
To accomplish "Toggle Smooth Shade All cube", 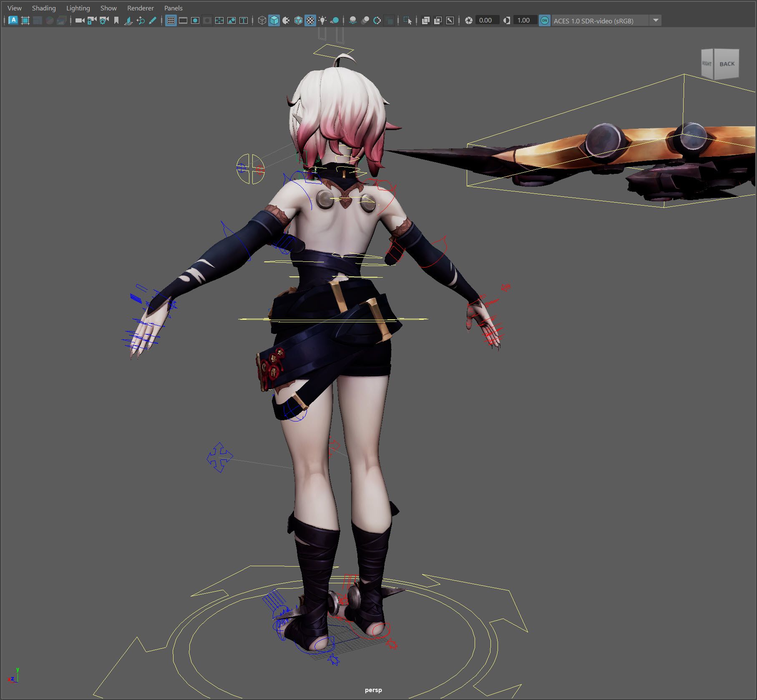I will (274, 20).
